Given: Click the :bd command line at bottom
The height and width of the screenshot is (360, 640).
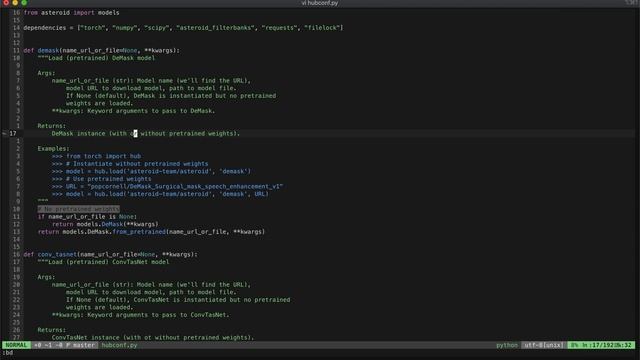Looking at the screenshot, I should (x=8, y=353).
